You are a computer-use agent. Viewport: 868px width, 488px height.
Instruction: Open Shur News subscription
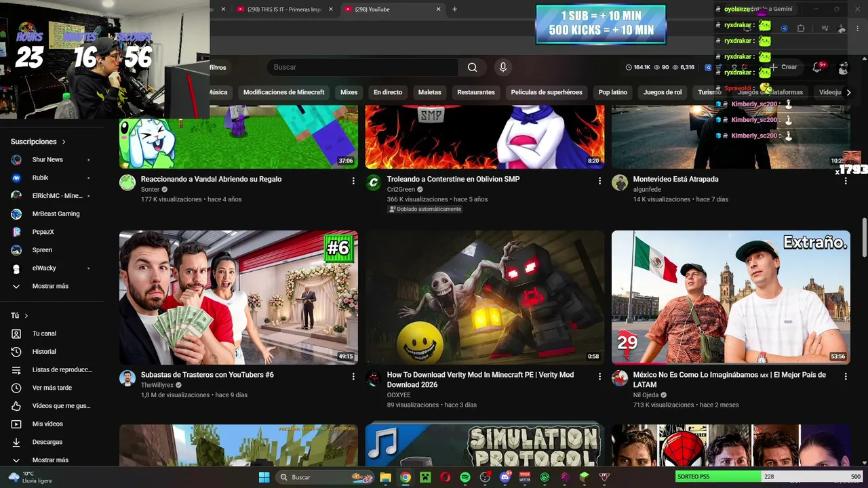pyautogui.click(x=52, y=160)
